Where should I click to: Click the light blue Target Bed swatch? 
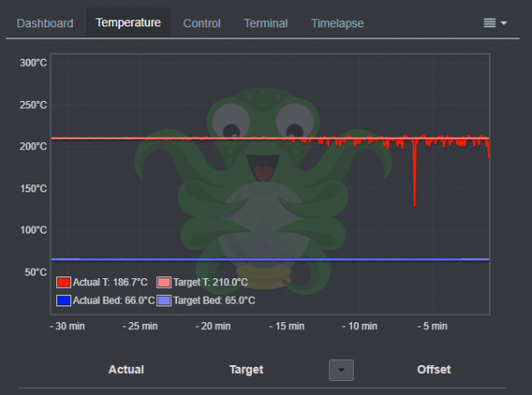(x=164, y=301)
